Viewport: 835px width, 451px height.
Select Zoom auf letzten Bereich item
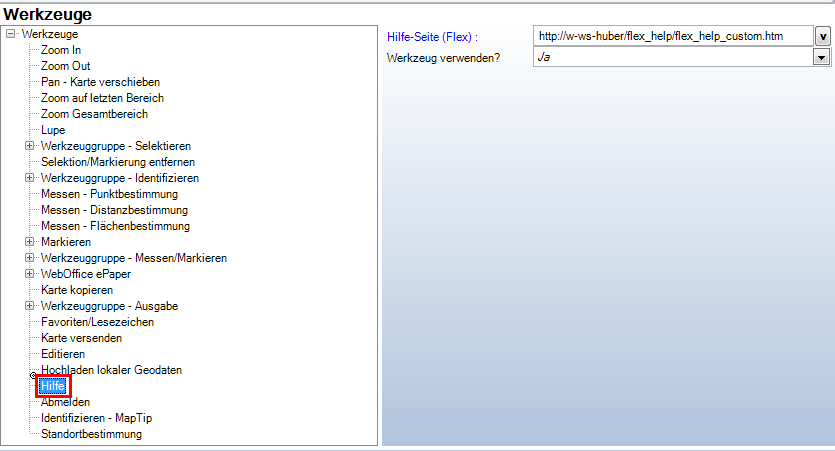[x=102, y=98]
